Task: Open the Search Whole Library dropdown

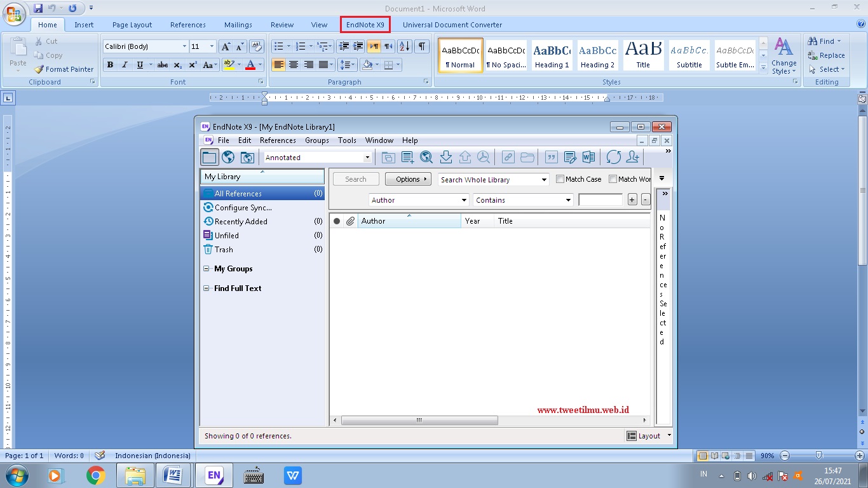Action: coord(544,180)
